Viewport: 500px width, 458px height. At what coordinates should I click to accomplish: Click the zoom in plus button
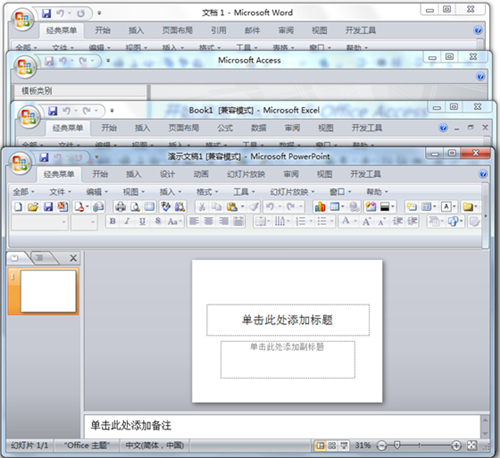pos(456,445)
